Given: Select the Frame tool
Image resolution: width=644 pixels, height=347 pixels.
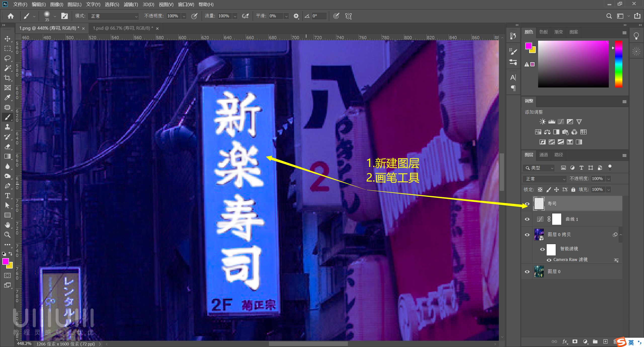Looking at the screenshot, I should tap(8, 88).
